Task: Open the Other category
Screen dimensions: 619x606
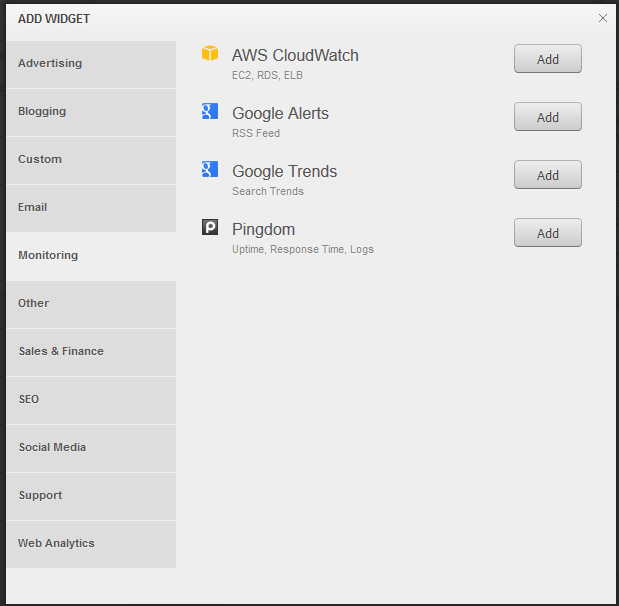Action: (x=91, y=304)
